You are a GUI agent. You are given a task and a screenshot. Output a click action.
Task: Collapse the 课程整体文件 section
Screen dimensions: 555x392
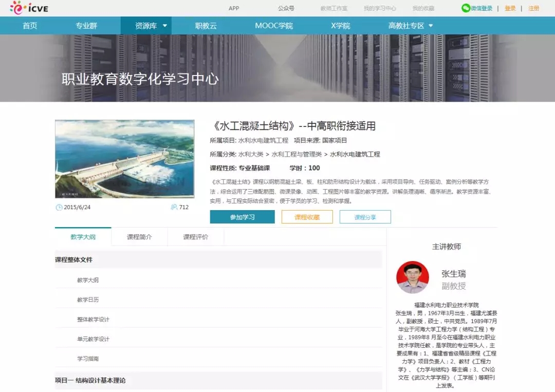(74, 260)
